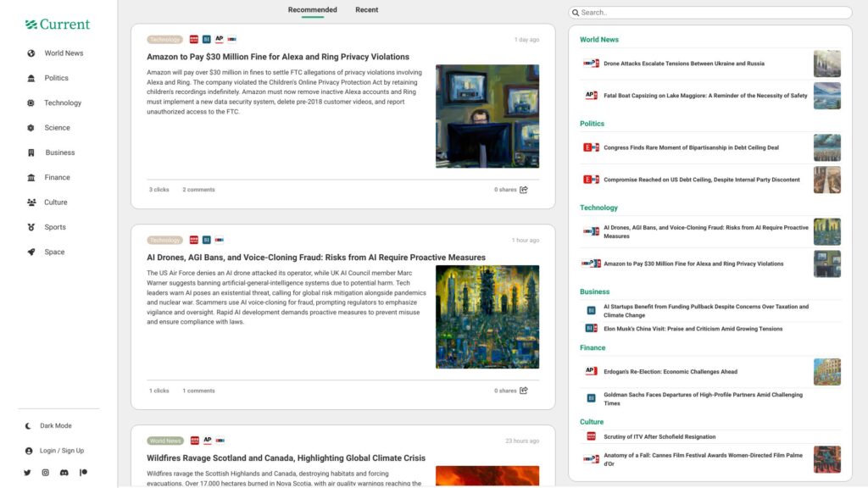Select the Recommended tab

(312, 10)
